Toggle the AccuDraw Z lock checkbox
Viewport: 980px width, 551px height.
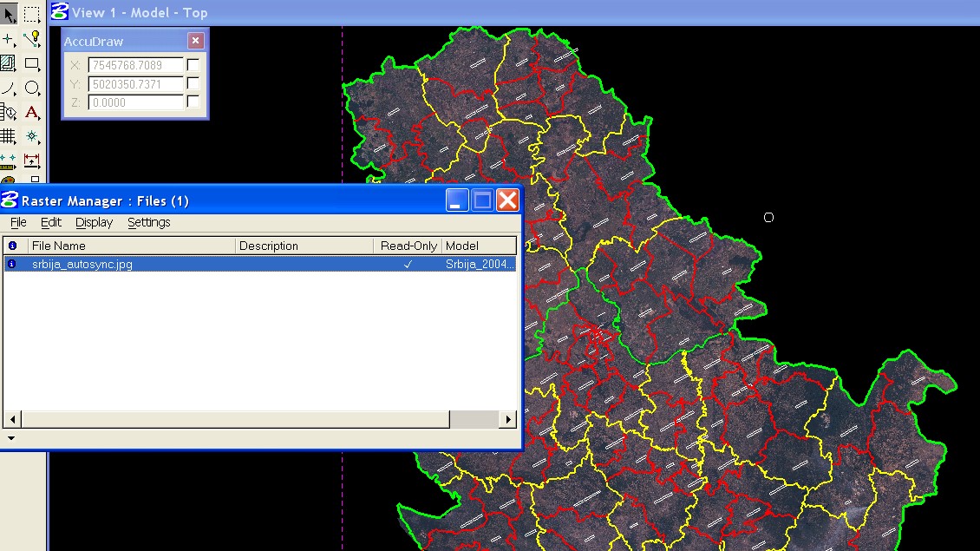pyautogui.click(x=193, y=102)
